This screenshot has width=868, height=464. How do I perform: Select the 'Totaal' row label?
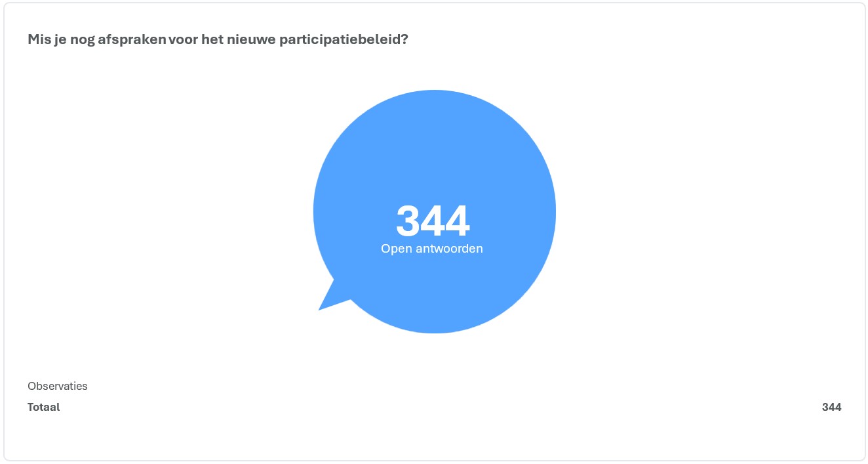(44, 407)
